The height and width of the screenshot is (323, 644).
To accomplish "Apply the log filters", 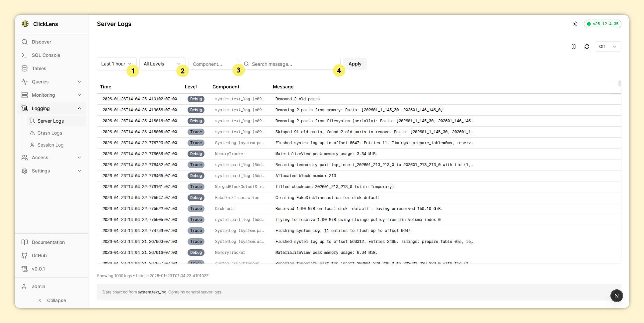I will (x=355, y=64).
